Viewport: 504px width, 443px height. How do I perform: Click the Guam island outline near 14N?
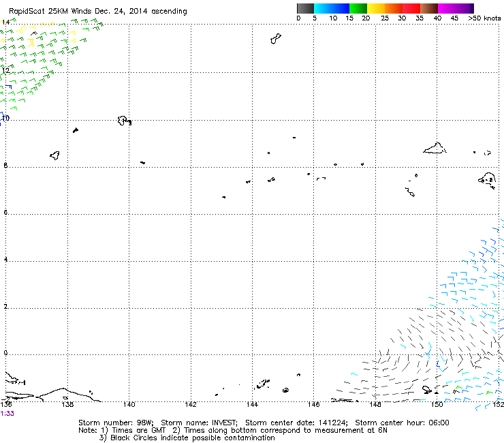pos(276,39)
